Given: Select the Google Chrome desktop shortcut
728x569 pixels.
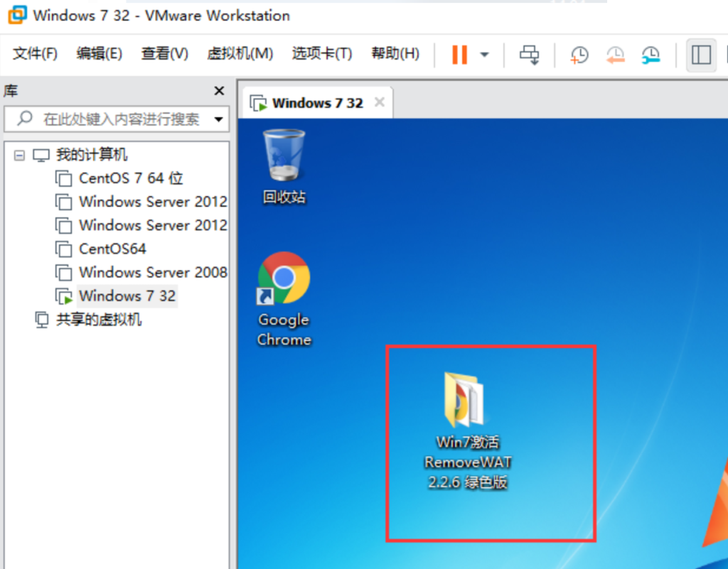Looking at the screenshot, I should coord(284,299).
